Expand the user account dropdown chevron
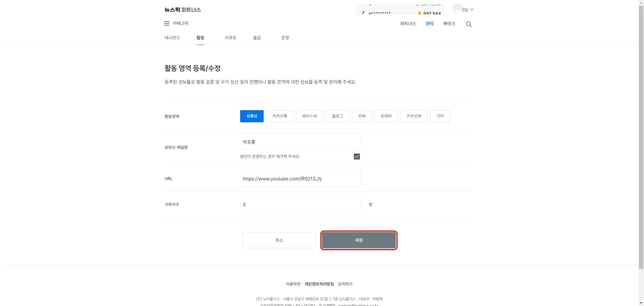Viewport: 644px width, 306px height. point(472,9)
